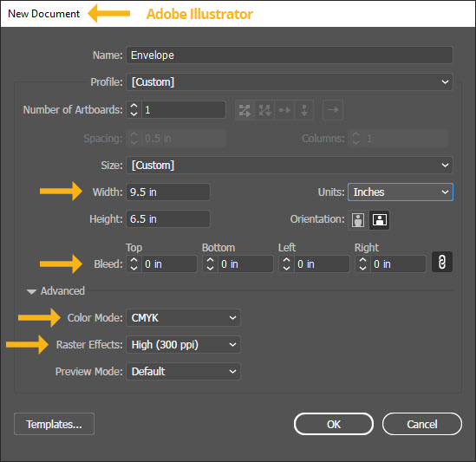Click the right-to-left layout arrow icon

tap(333, 109)
